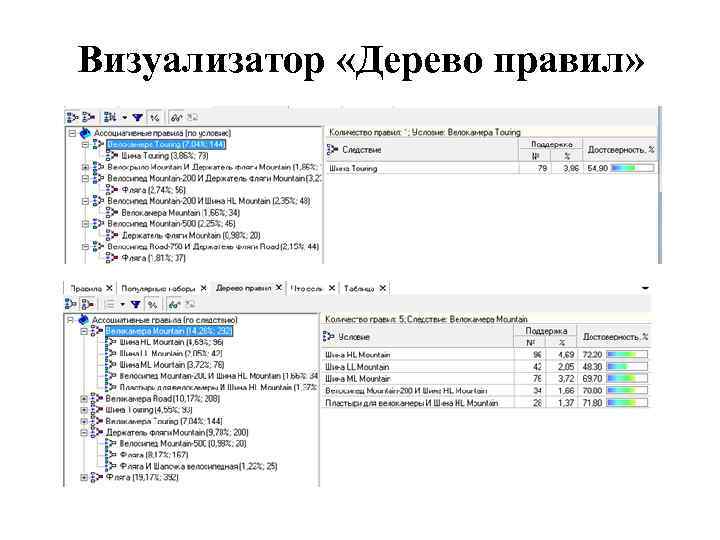Expand 'Велокамера Road (10,17%; 208)' node

pos(84,399)
